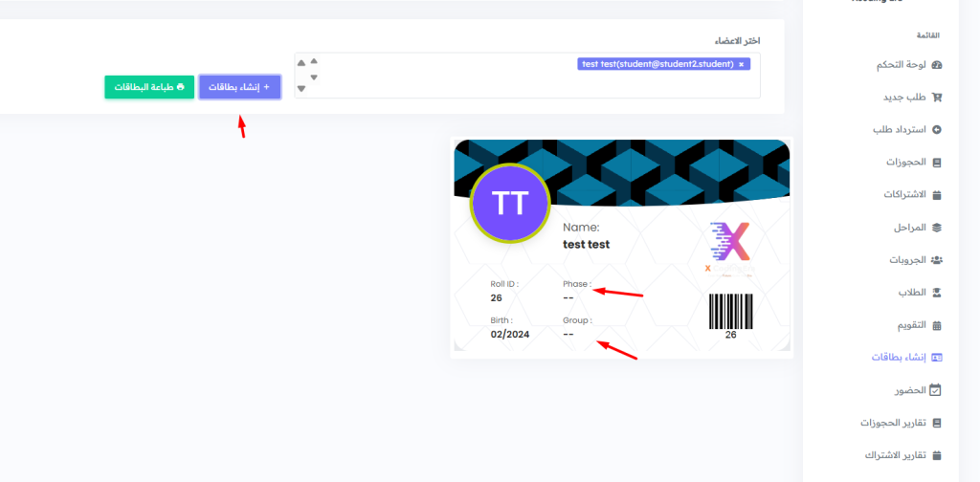Click the shopping cart icon for طلب جديد

coord(936,98)
